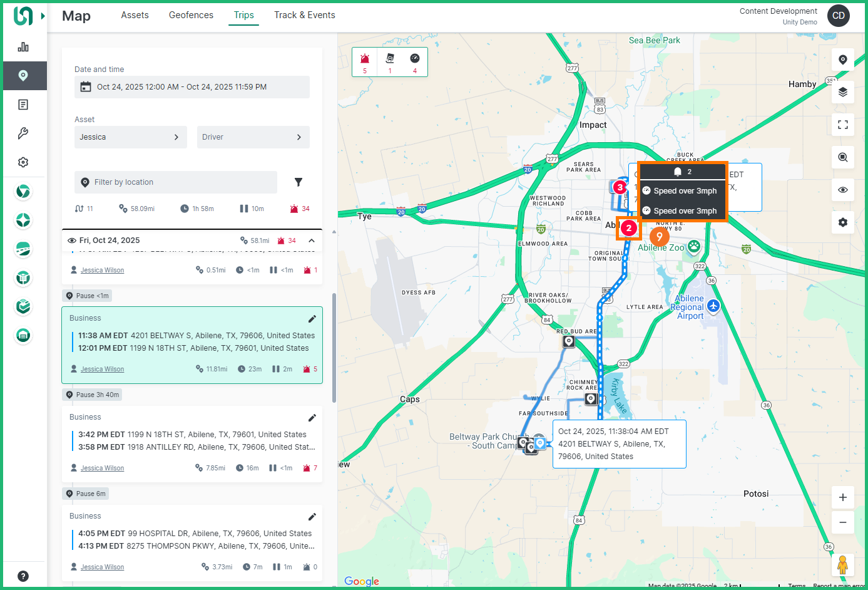Image resolution: width=868 pixels, height=590 pixels.
Task: Open the Driver selector dropdown
Action: [253, 137]
